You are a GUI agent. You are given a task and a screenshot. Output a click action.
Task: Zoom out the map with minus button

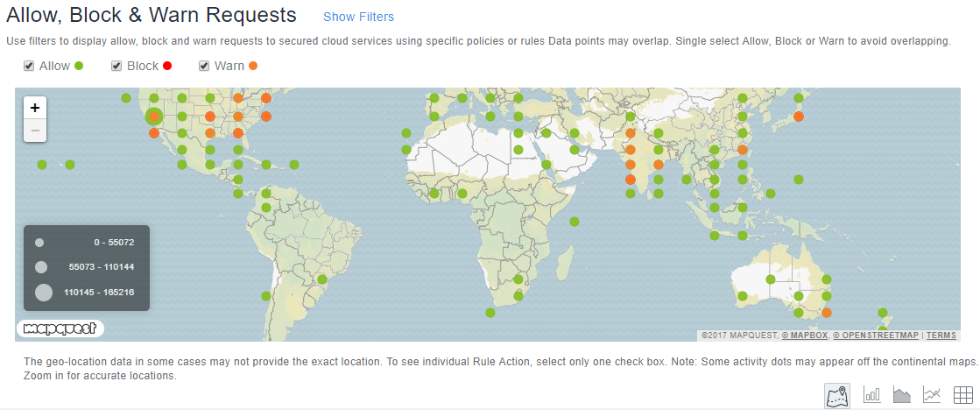pyautogui.click(x=35, y=130)
